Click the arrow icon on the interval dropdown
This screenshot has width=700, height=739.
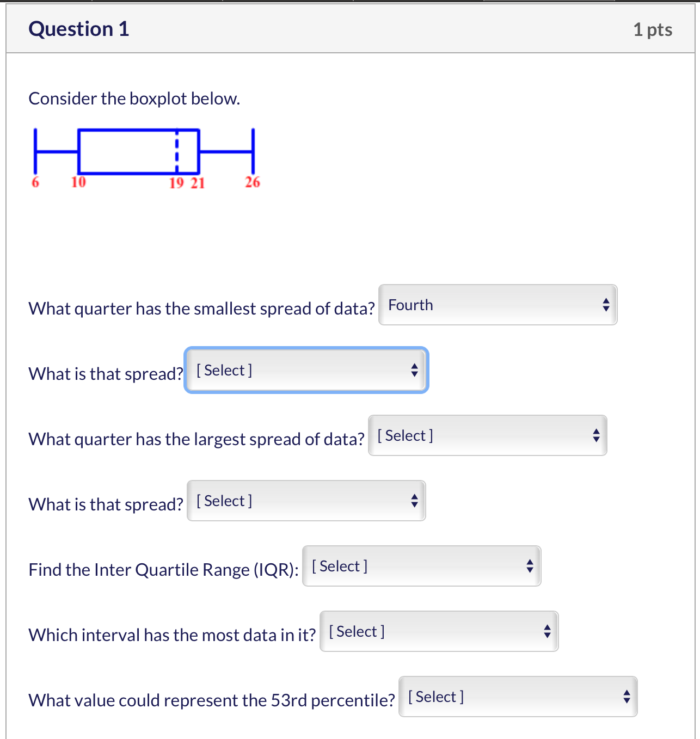pos(547,631)
